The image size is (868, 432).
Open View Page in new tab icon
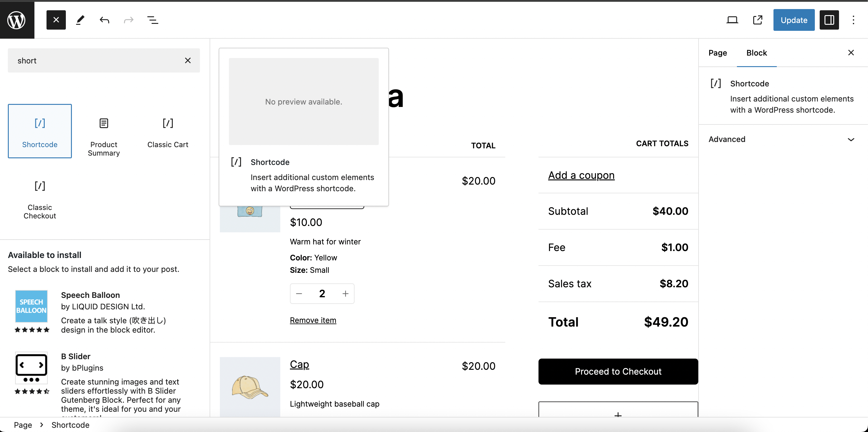(757, 20)
